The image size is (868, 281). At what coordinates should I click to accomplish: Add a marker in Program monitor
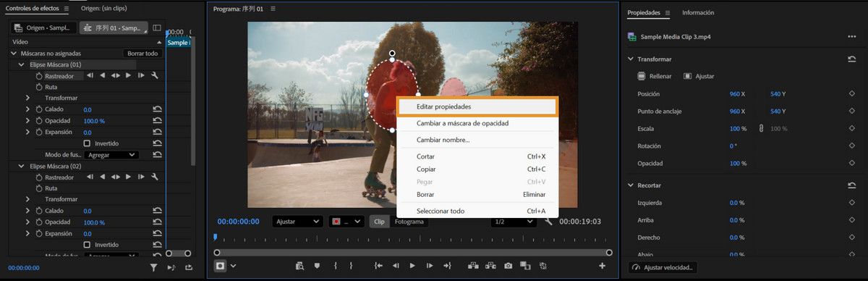[317, 266]
